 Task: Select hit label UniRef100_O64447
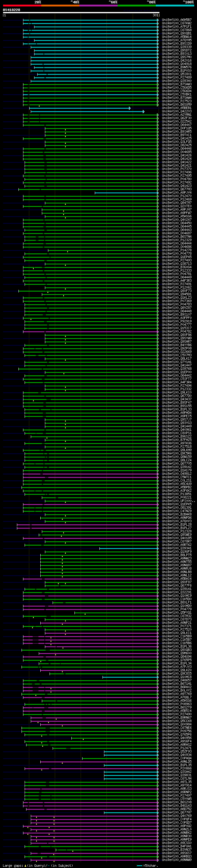[177, 125]
